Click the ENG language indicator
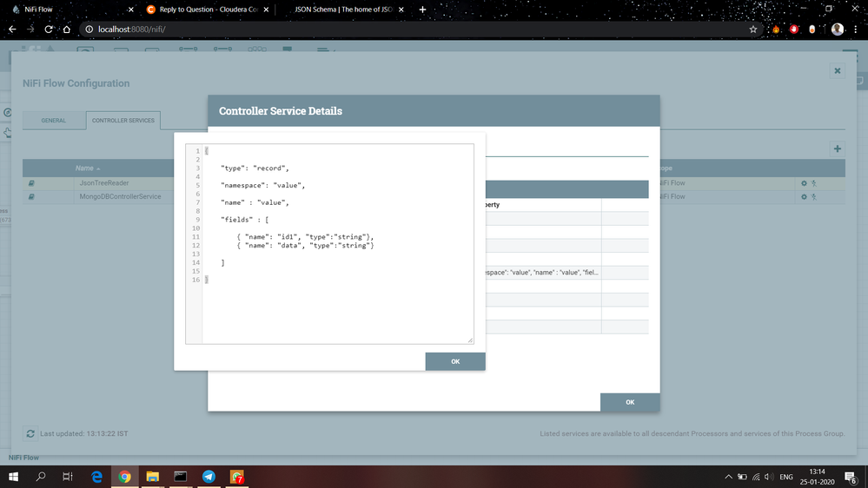The image size is (868, 488). click(786, 477)
